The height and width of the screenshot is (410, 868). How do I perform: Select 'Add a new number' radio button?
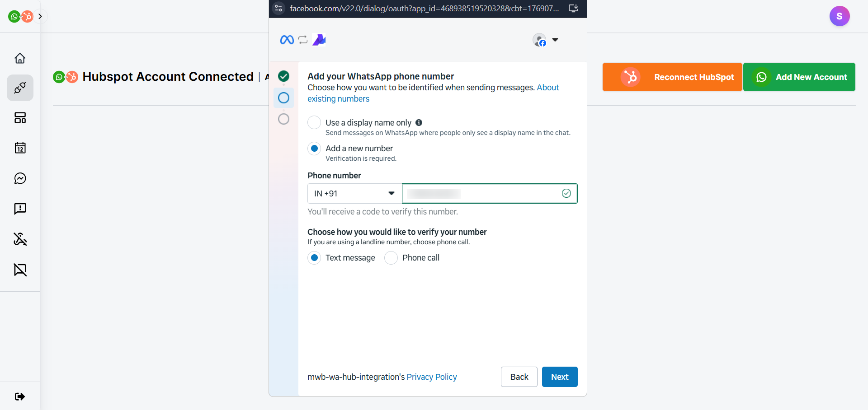pyautogui.click(x=314, y=149)
